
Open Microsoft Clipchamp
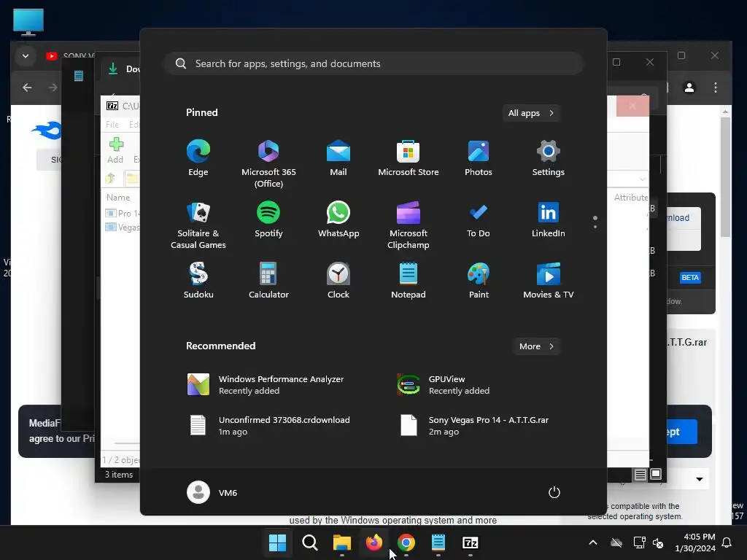pyautogui.click(x=409, y=225)
